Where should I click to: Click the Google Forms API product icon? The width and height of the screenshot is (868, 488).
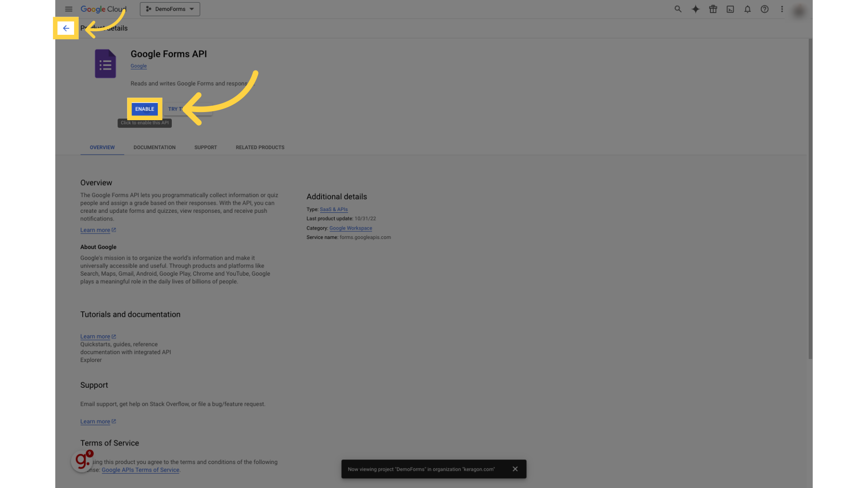pyautogui.click(x=105, y=64)
